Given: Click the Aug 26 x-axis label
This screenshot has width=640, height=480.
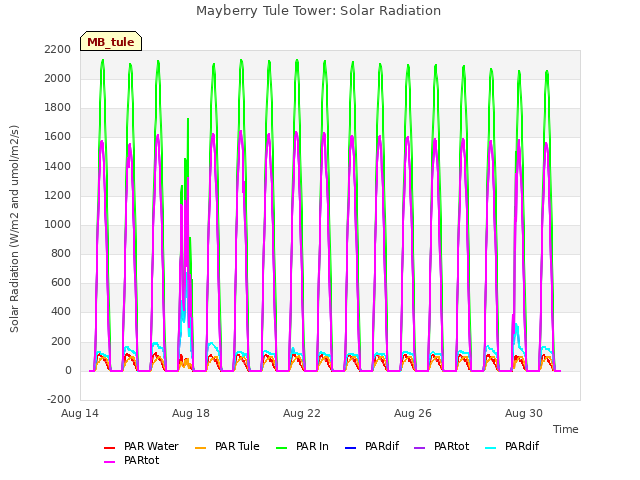Looking at the screenshot, I should [413, 413].
